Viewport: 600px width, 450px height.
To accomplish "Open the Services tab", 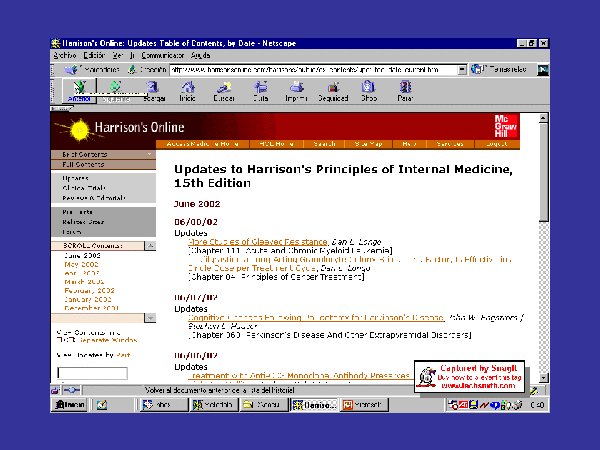I will [450, 144].
